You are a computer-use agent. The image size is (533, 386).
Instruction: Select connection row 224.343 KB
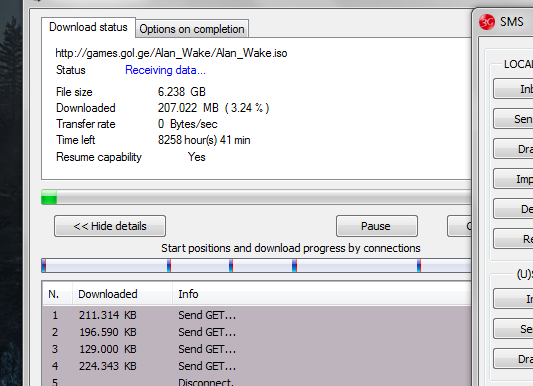[x=257, y=366]
